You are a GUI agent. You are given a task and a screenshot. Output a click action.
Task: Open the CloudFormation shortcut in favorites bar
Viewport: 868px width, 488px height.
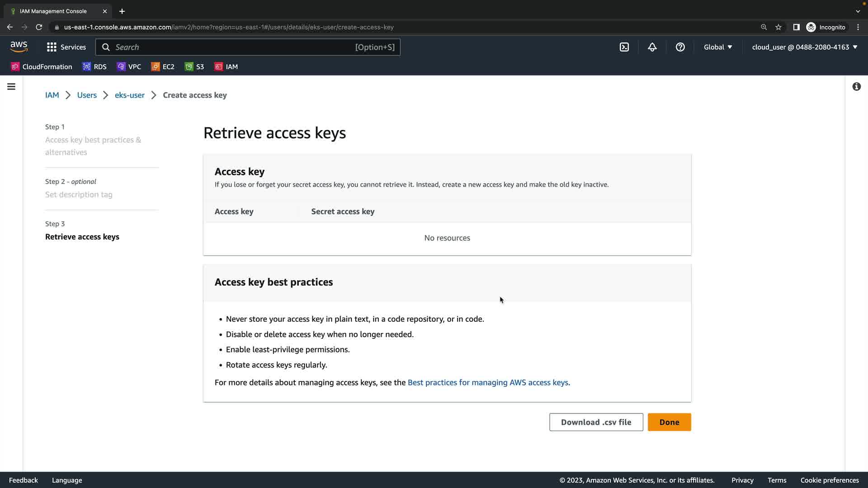pyautogui.click(x=42, y=66)
